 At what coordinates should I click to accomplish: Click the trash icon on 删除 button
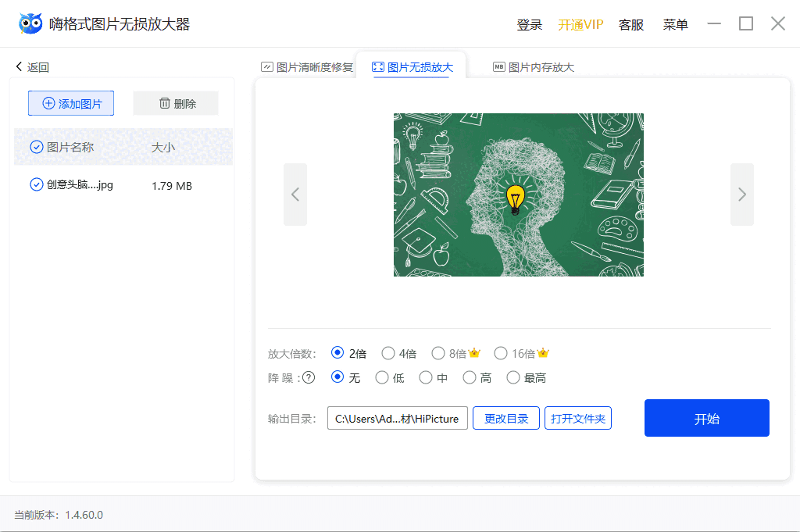tap(166, 102)
